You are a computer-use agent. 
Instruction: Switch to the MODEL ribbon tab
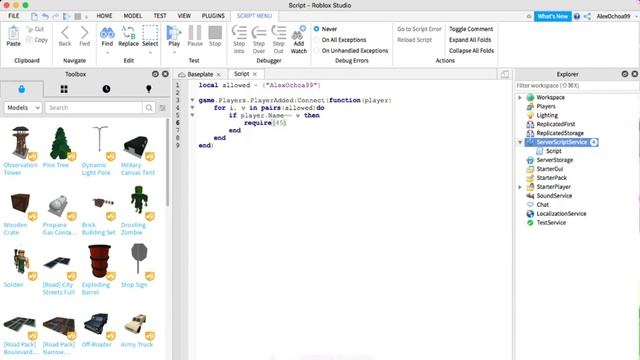point(133,16)
